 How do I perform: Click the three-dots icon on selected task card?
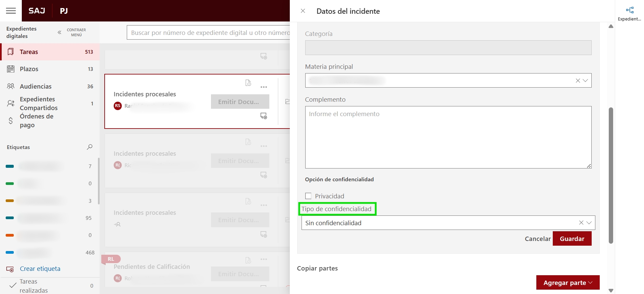click(x=264, y=87)
